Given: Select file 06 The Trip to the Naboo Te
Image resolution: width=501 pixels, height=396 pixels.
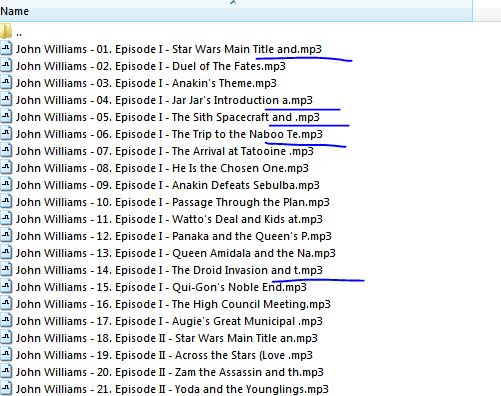Looking at the screenshot, I should (x=169, y=134).
